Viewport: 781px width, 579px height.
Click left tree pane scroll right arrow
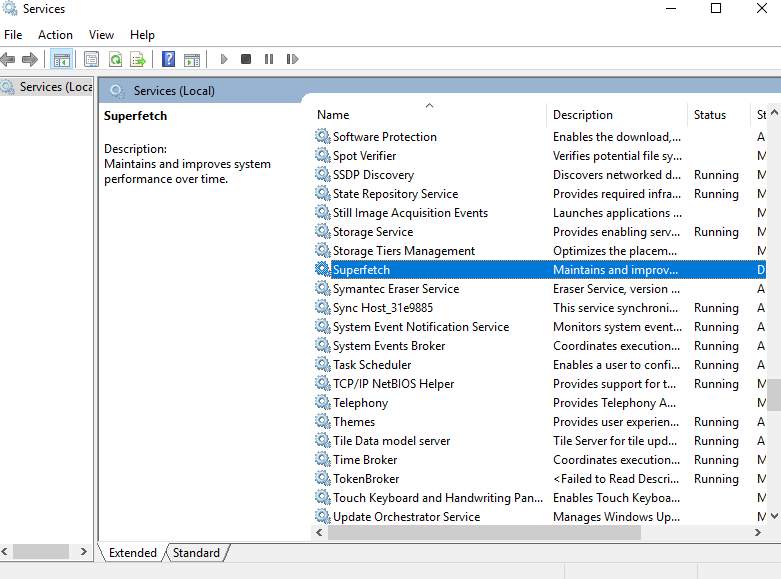[x=84, y=551]
